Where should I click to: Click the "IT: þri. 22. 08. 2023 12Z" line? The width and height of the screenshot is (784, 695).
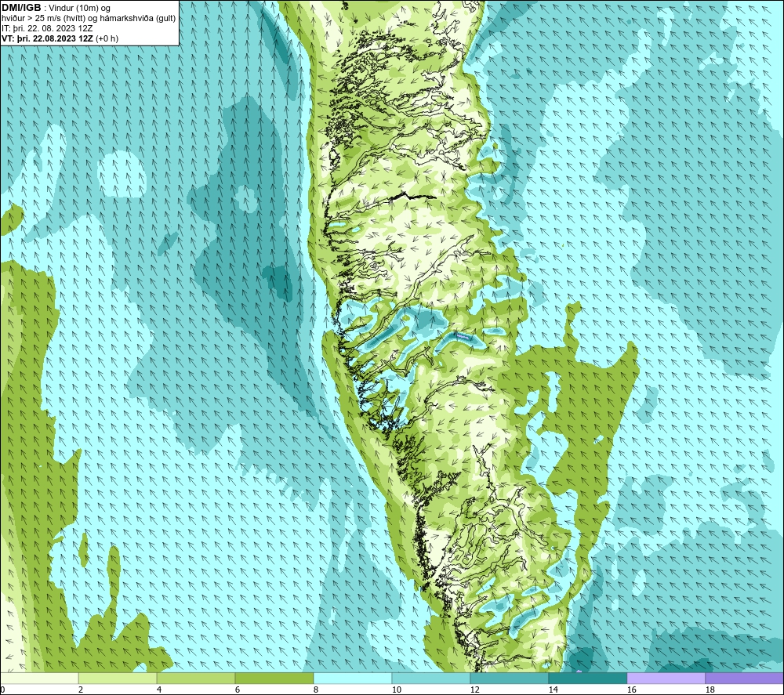point(47,28)
